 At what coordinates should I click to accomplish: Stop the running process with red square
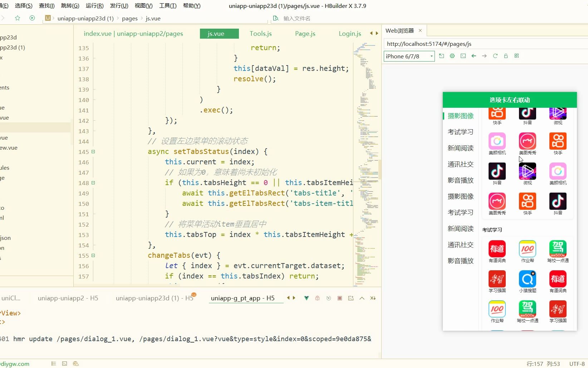[340, 298]
